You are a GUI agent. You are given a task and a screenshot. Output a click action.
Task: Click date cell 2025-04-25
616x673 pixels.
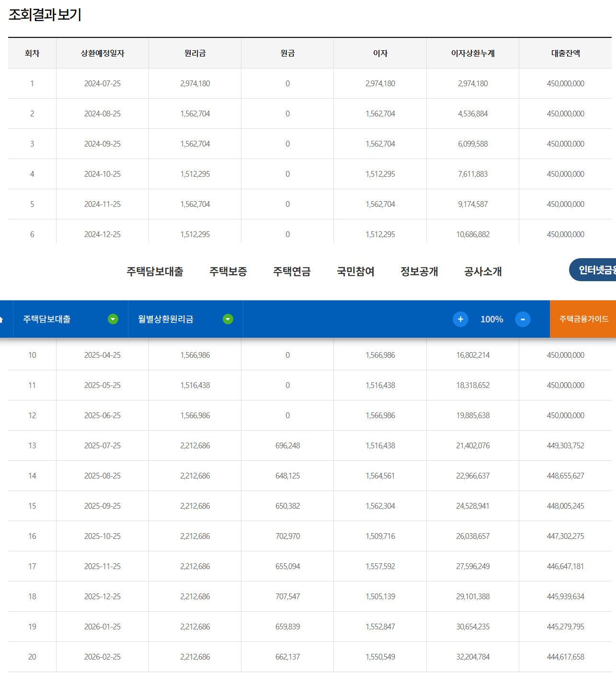tap(103, 355)
